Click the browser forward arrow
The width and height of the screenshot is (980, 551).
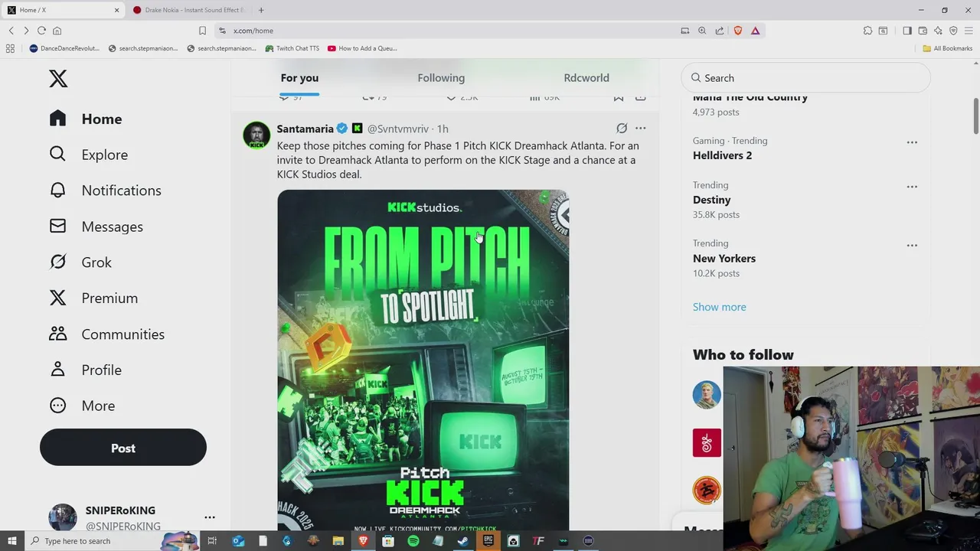point(26,31)
